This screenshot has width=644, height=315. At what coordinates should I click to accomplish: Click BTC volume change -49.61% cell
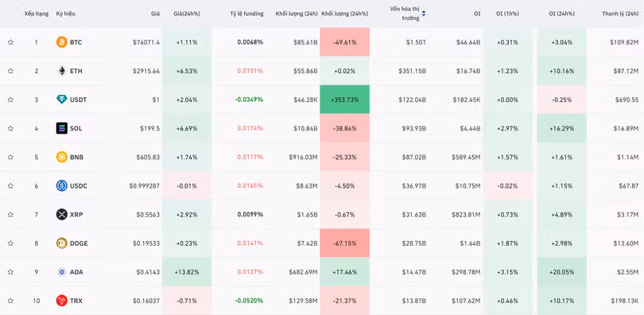(x=344, y=42)
